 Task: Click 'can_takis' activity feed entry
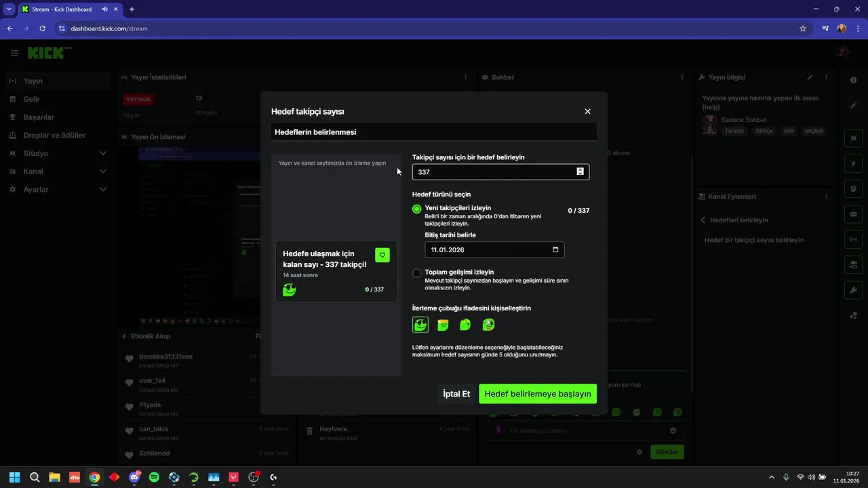(x=154, y=429)
